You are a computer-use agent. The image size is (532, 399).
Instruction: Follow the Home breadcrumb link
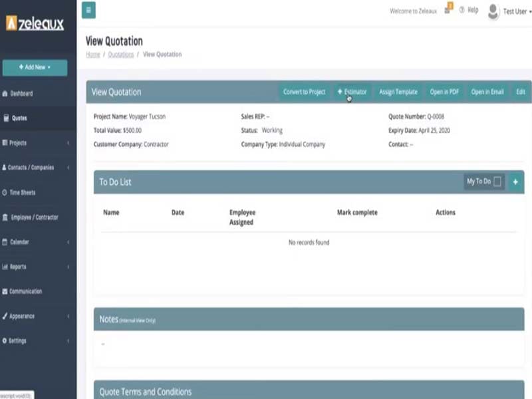tap(92, 55)
